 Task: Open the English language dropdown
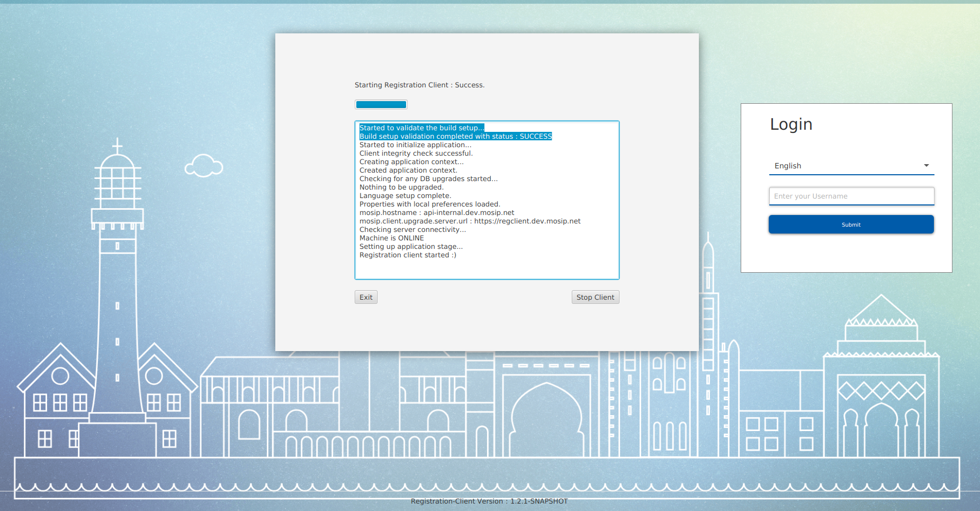tap(847, 166)
